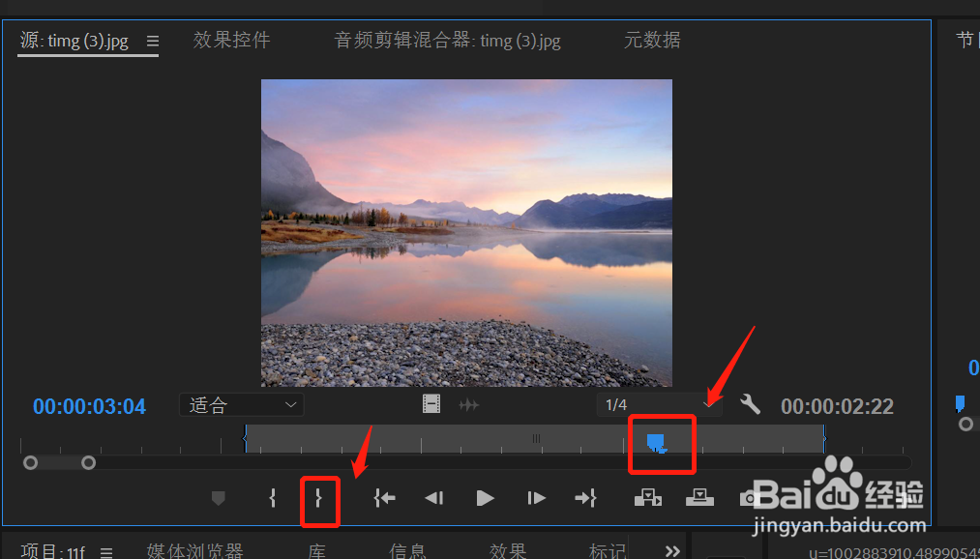Click the Overwrite edit icon
The width and height of the screenshot is (980, 559).
pyautogui.click(x=699, y=498)
